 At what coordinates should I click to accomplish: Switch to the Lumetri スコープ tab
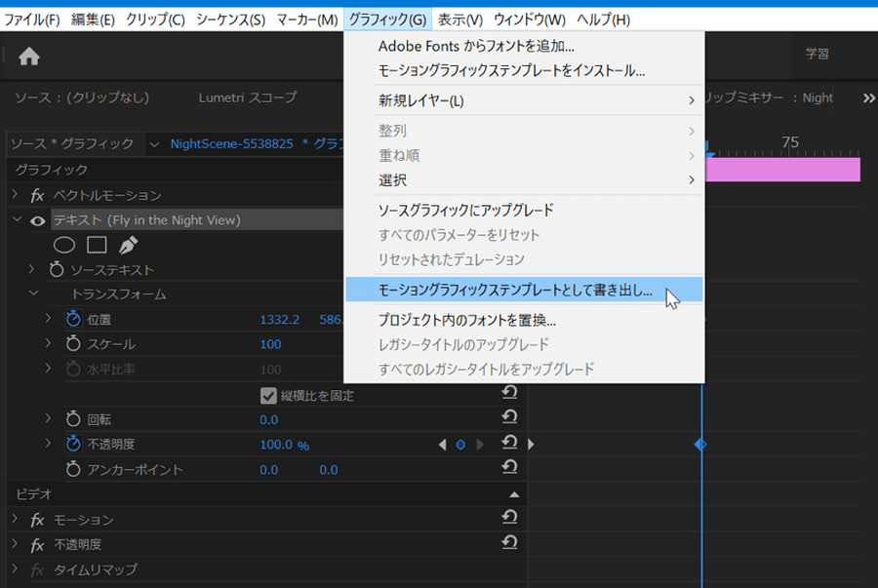(x=247, y=98)
